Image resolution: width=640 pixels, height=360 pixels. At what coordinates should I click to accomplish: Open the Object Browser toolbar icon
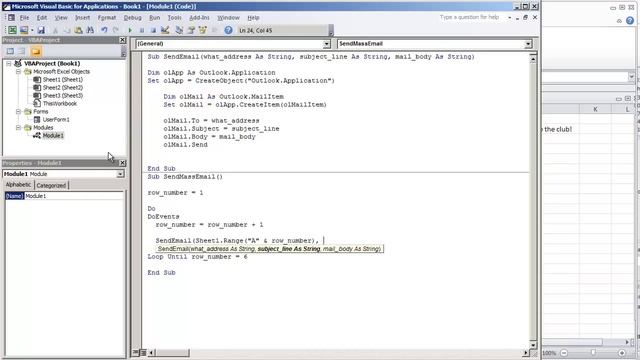202,30
